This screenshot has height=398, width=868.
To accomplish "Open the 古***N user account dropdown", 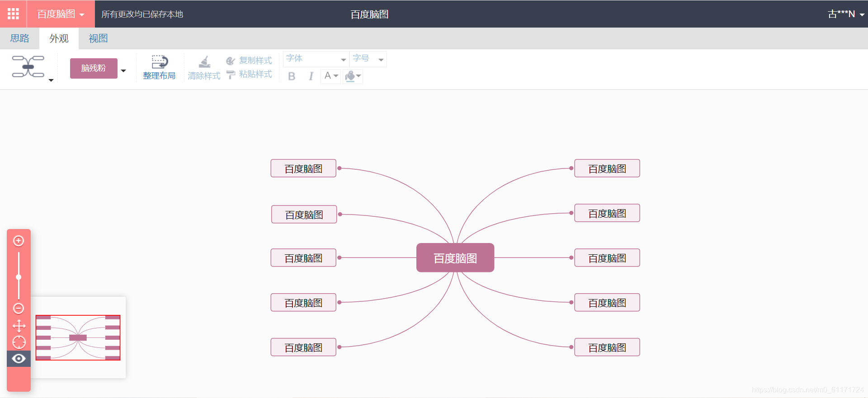I will click(x=846, y=14).
